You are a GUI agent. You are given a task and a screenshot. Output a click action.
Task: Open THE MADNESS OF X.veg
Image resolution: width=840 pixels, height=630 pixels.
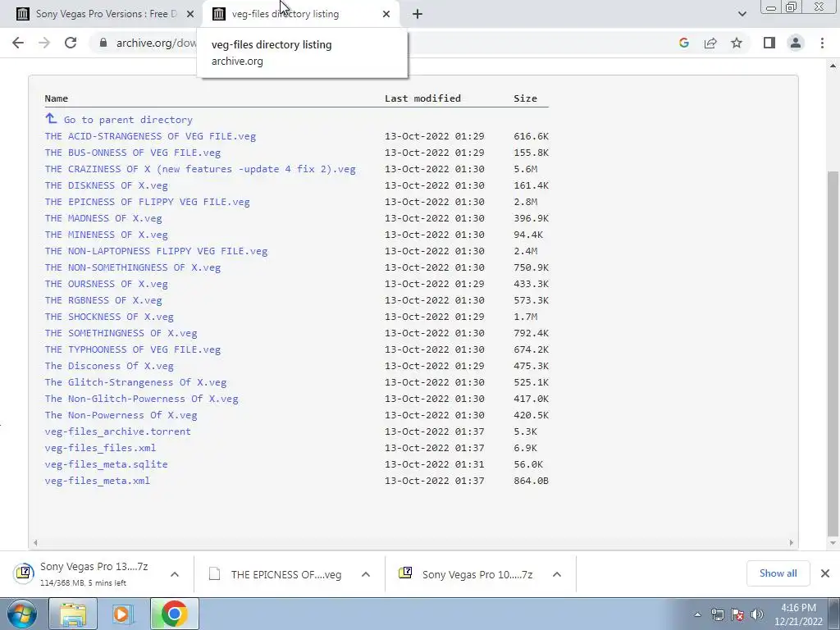click(103, 218)
